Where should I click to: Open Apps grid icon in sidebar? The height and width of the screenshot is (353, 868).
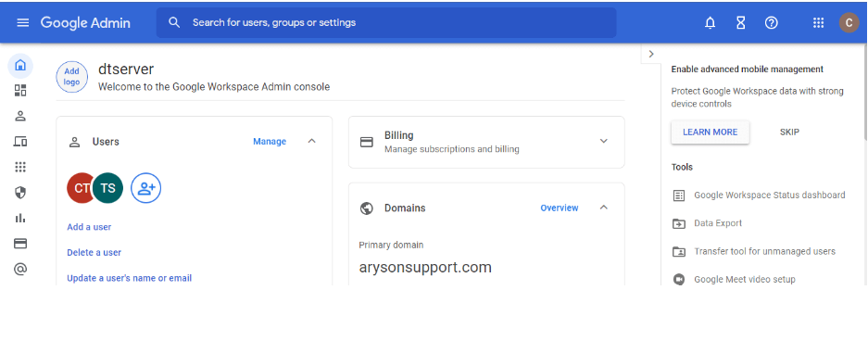tap(20, 167)
